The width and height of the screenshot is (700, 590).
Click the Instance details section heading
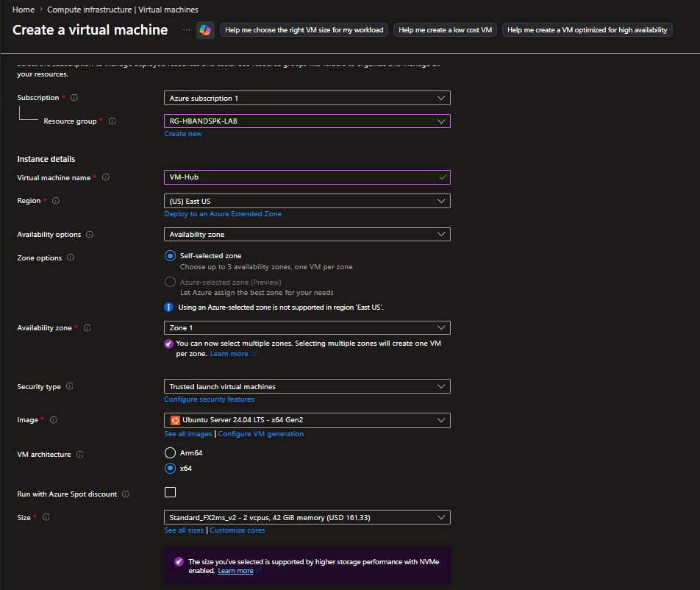tap(46, 159)
